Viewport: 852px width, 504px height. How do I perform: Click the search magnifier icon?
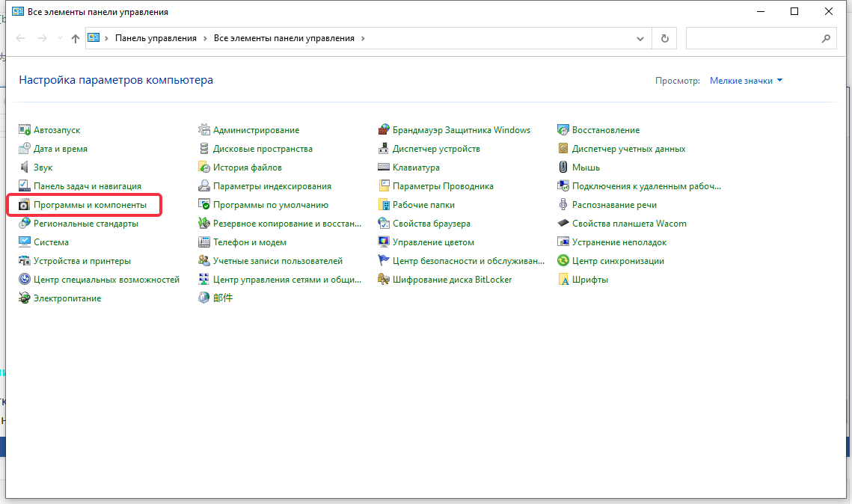pos(826,39)
